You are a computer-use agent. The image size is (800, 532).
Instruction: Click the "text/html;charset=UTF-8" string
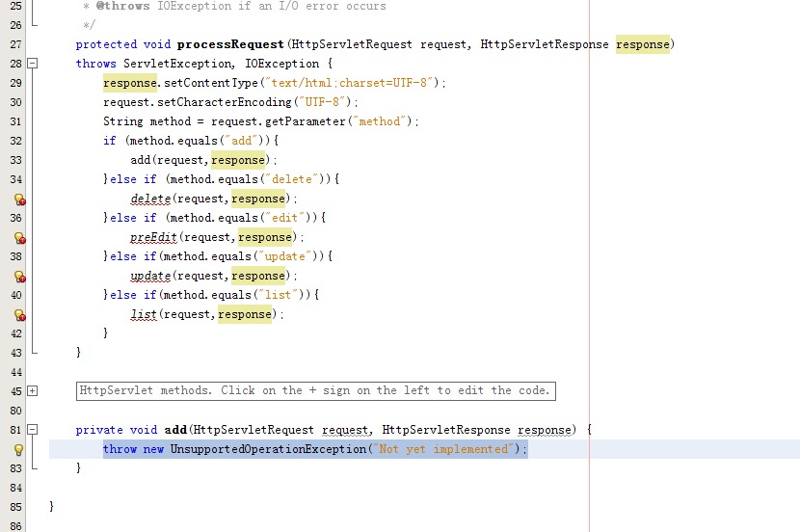(x=350, y=83)
